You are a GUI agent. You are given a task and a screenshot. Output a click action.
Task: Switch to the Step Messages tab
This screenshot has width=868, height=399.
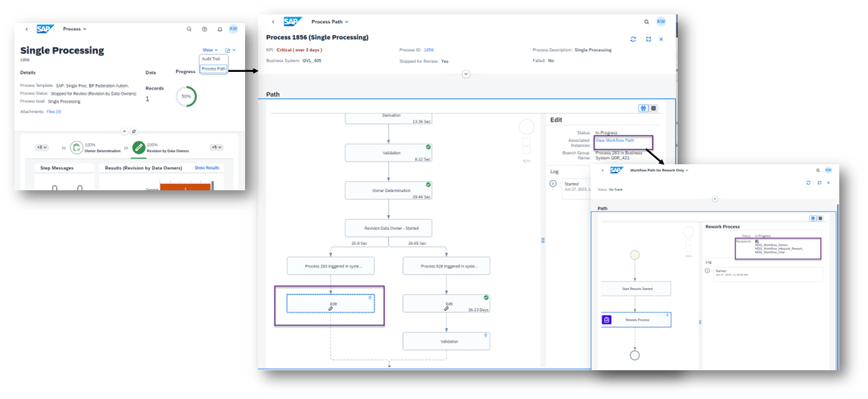coord(57,168)
